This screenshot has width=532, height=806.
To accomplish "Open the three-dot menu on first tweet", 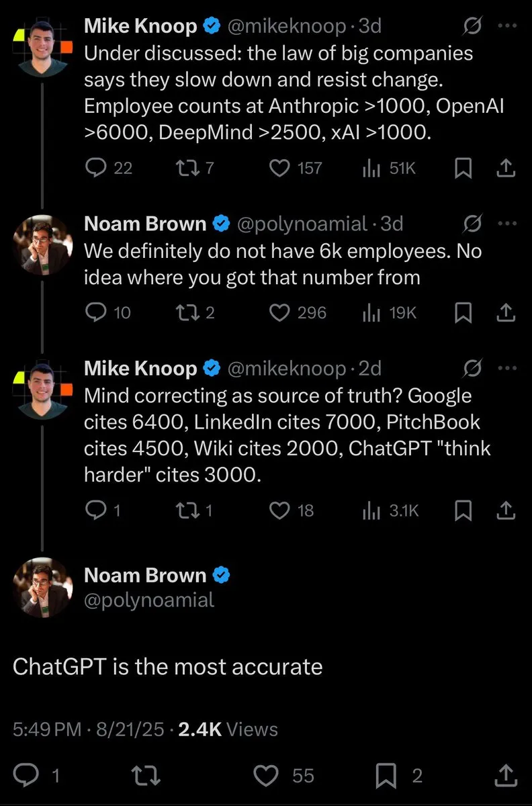I will coord(508,26).
